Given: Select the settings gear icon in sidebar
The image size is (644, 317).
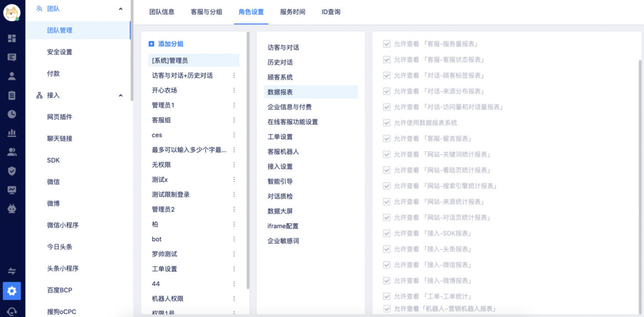Looking at the screenshot, I should pos(12,291).
